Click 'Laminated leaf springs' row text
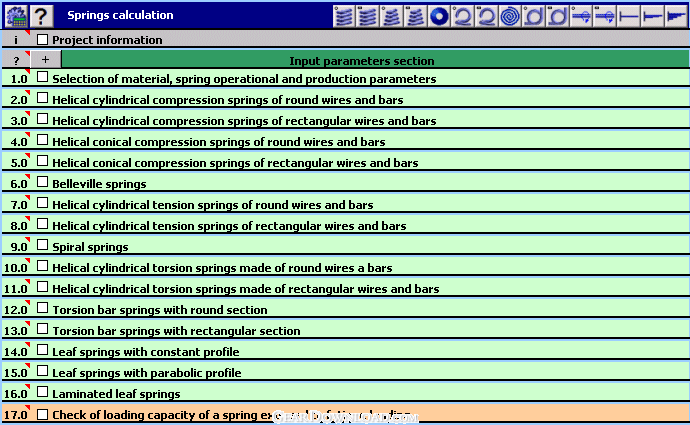 tap(116, 394)
